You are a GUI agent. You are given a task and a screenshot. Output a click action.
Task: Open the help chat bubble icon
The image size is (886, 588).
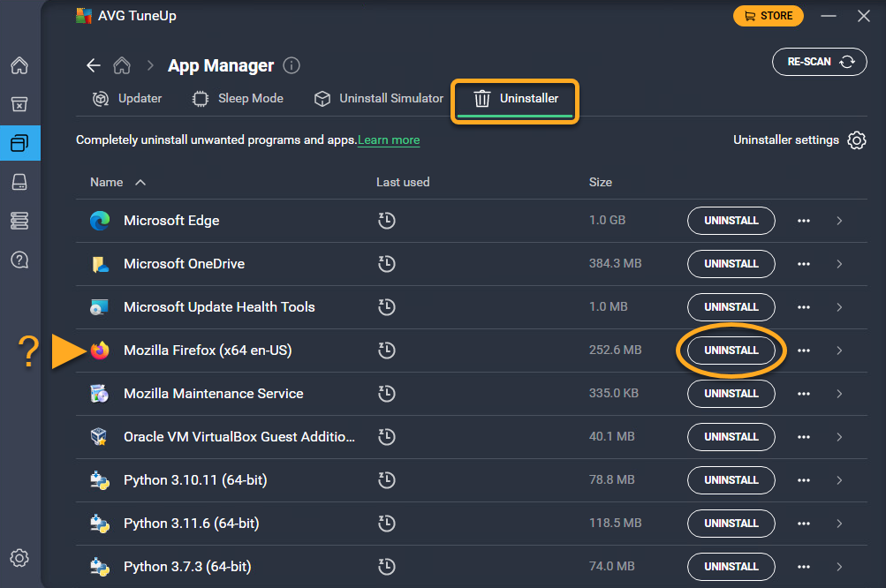(19, 260)
